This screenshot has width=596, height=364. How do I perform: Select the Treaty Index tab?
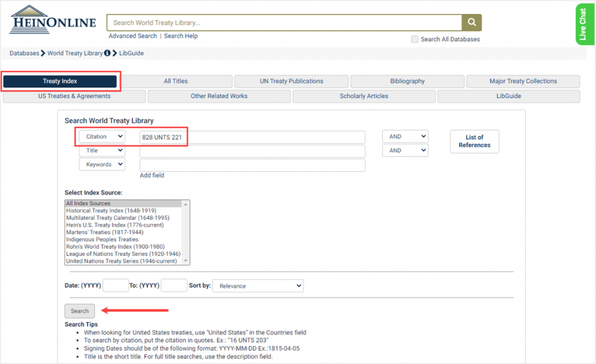[x=60, y=81]
